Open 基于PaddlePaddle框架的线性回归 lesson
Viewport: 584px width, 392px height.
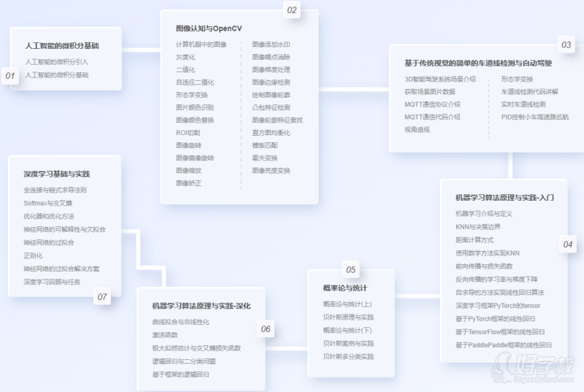coord(504,345)
